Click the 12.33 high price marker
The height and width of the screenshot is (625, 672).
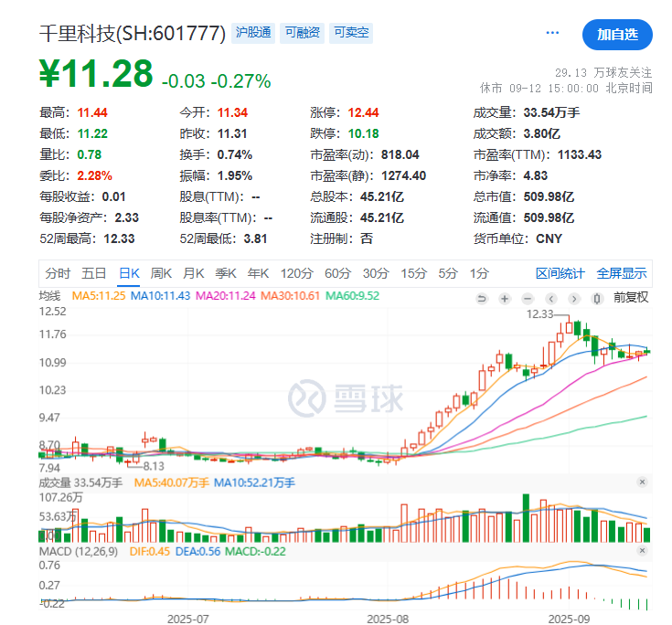click(x=540, y=314)
